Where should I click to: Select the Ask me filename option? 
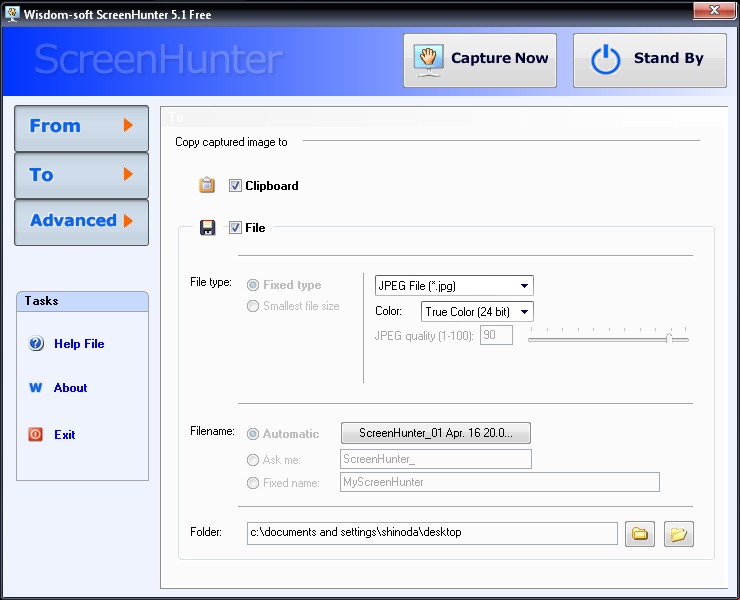pos(253,460)
